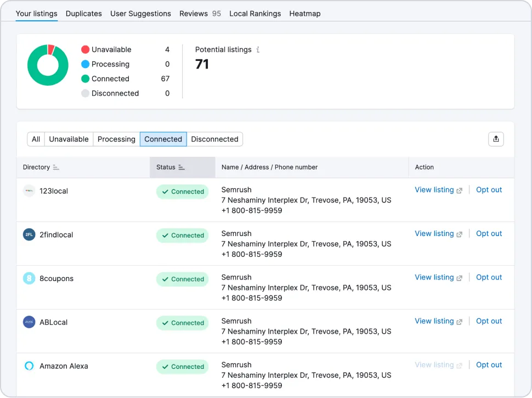Image resolution: width=532 pixels, height=398 pixels.
Task: Switch to the Your listings tab
Action: click(x=37, y=14)
